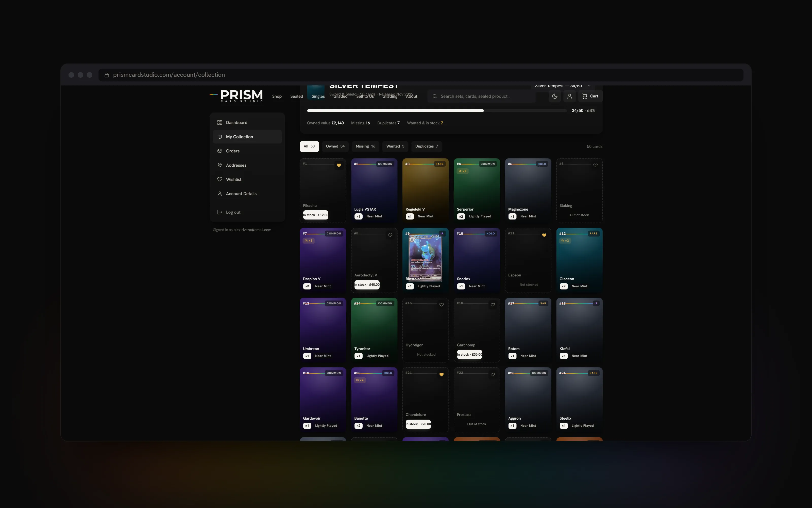Click the '50 cards' count label
Image resolution: width=812 pixels, height=508 pixels.
pos(595,147)
